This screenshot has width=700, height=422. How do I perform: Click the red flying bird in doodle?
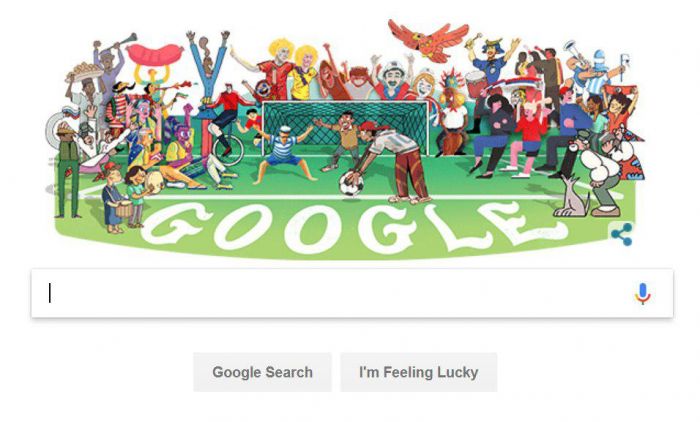click(x=428, y=40)
